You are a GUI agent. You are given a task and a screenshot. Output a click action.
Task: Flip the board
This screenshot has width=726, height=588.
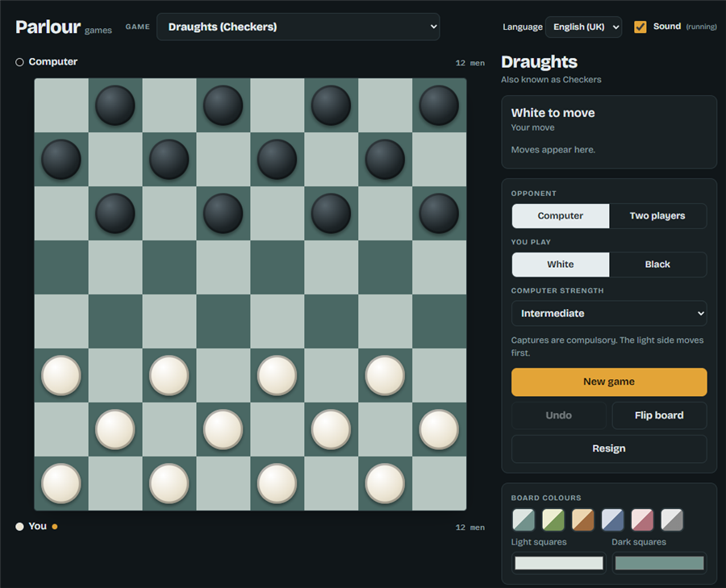(659, 415)
